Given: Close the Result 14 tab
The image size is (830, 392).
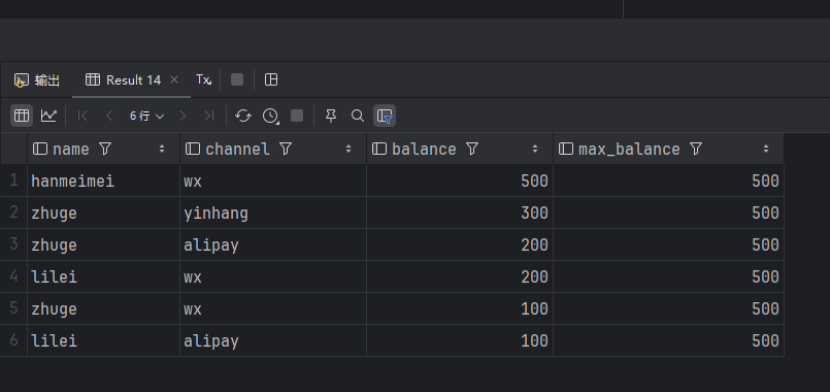Looking at the screenshot, I should click(174, 80).
